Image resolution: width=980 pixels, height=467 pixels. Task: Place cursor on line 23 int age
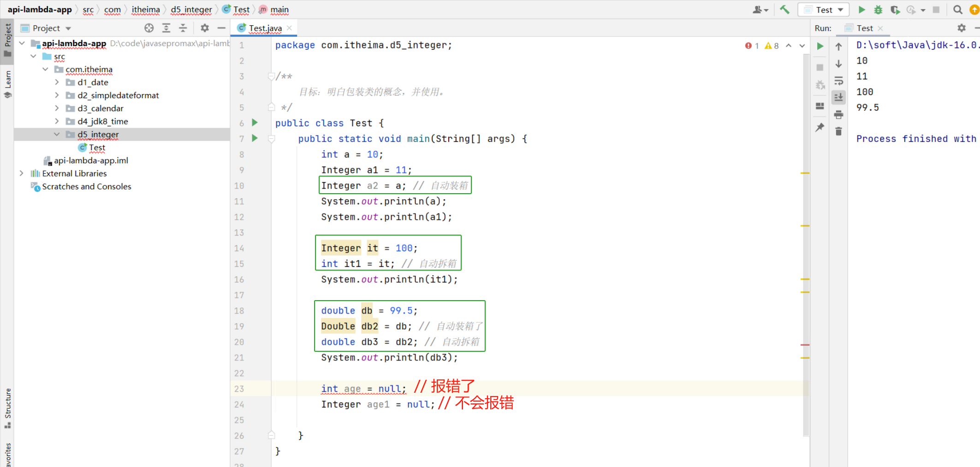point(364,389)
